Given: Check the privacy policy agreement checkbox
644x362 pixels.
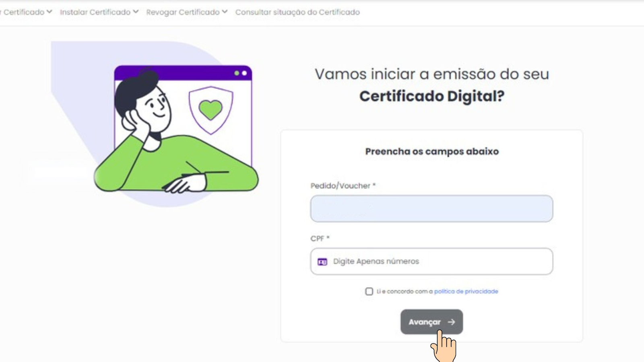Looking at the screenshot, I should click(369, 291).
